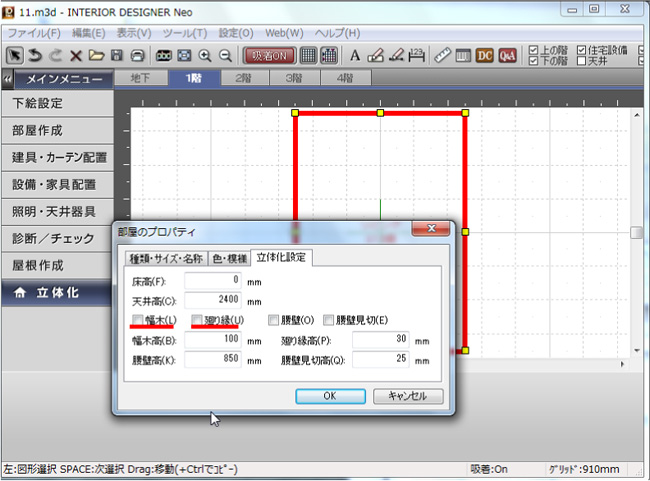Switch to the 2階 floor tab
This screenshot has height=481, width=650.
[243, 78]
